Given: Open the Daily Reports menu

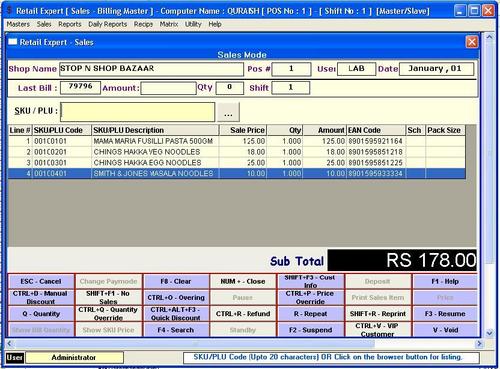Looking at the screenshot, I should pyautogui.click(x=107, y=24).
